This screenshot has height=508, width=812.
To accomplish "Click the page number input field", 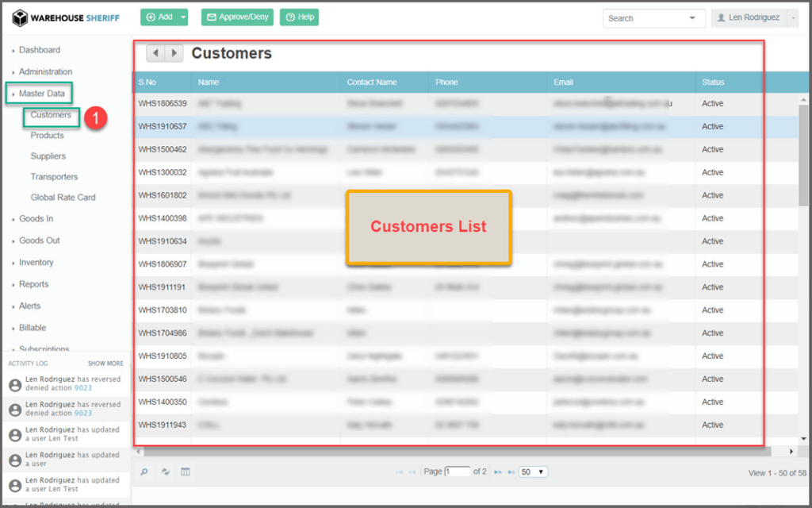I will point(458,471).
